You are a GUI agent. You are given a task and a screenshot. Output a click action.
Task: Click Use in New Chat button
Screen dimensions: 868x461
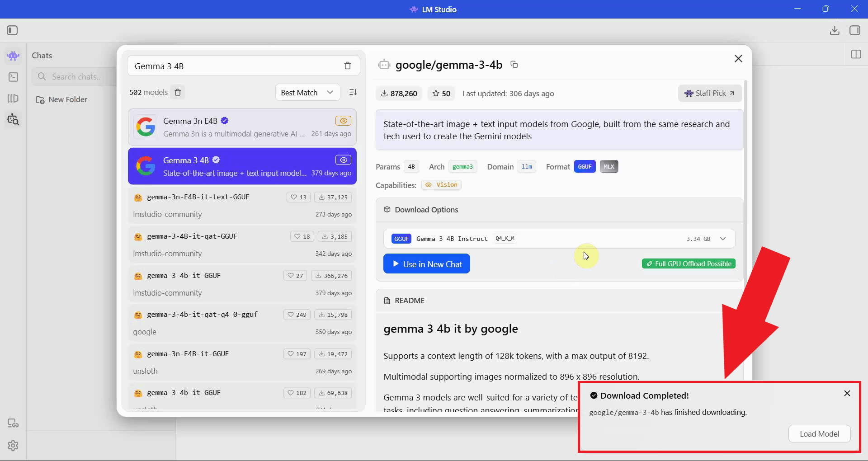pyautogui.click(x=426, y=264)
